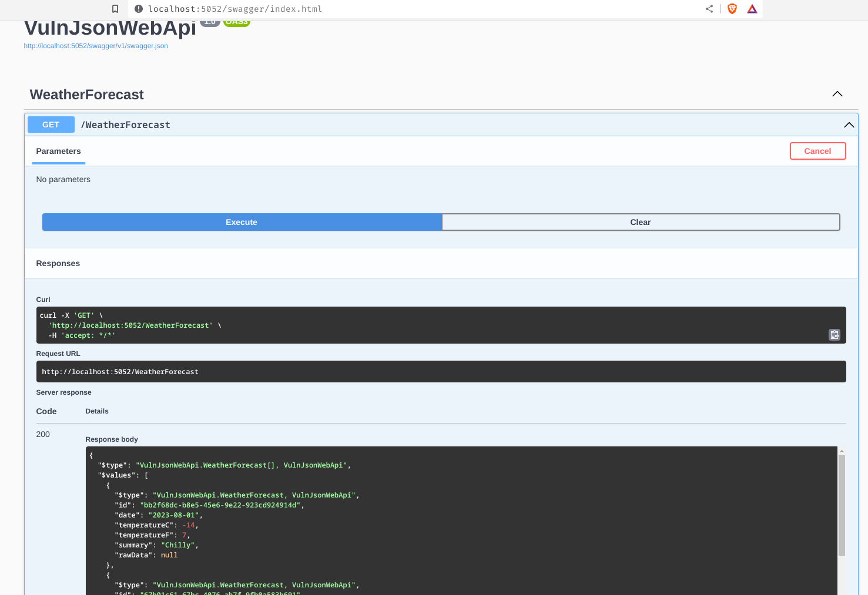The height and width of the screenshot is (595, 868).
Task: Collapse the WeatherForecast section chevron
Action: [x=837, y=94]
